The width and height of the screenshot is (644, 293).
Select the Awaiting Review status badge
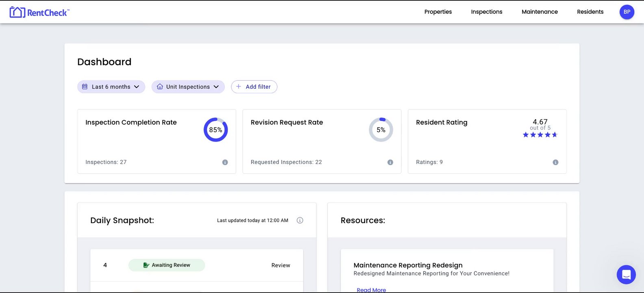167,265
